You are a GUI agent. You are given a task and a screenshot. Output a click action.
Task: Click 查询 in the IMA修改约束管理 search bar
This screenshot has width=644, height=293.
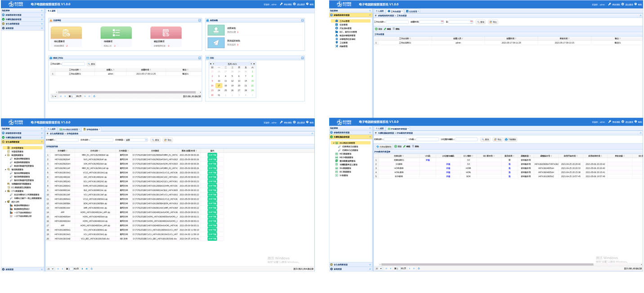point(485,139)
